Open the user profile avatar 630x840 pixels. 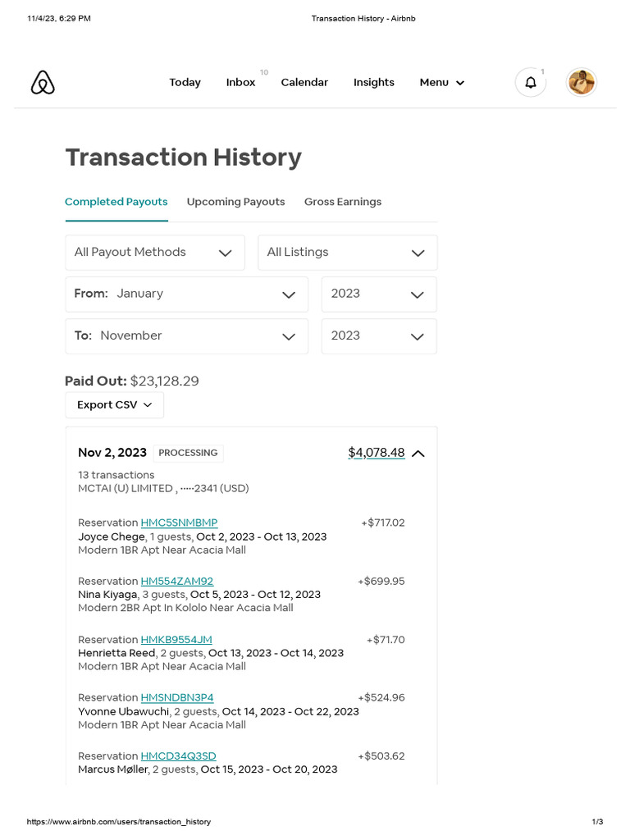pyautogui.click(x=582, y=83)
